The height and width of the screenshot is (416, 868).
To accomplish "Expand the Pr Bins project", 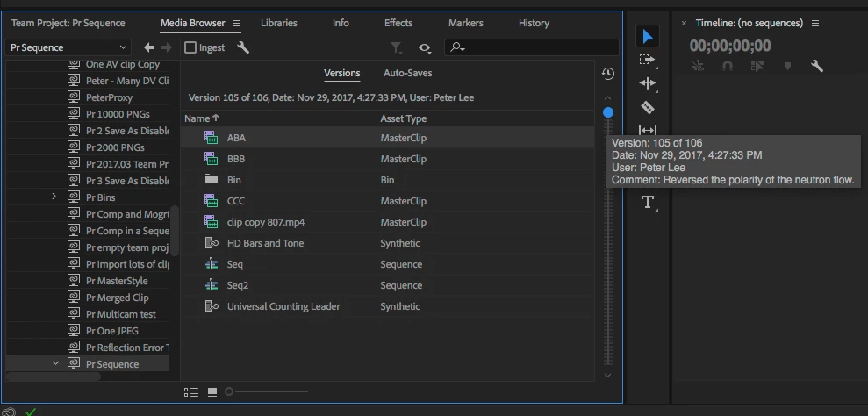I will click(54, 197).
